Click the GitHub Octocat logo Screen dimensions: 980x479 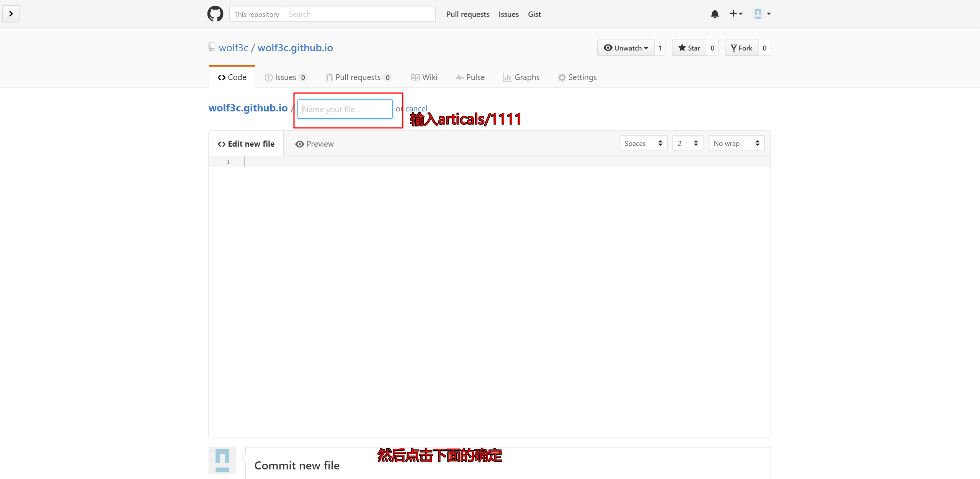pyautogui.click(x=215, y=14)
